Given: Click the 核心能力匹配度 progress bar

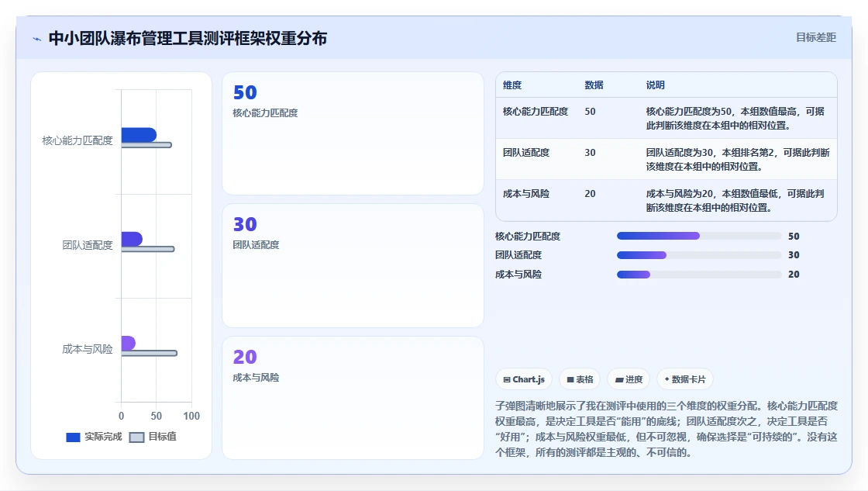Looking at the screenshot, I should (x=699, y=236).
